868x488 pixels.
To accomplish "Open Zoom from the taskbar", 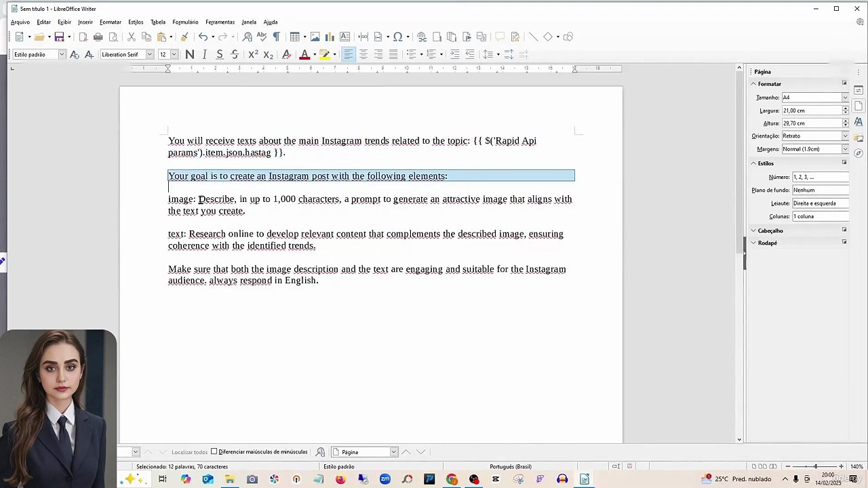I will tap(385, 479).
